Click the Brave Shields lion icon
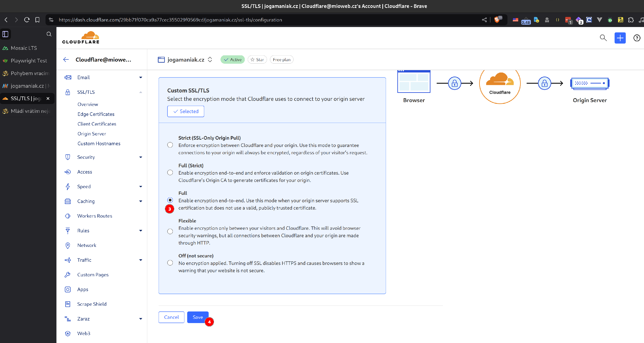This screenshot has height=343, width=644. coord(497,20)
